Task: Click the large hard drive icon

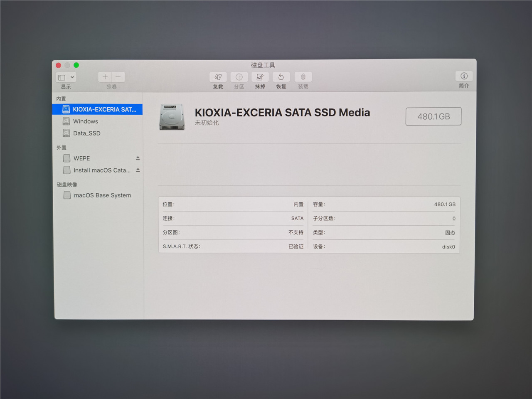Action: click(x=172, y=117)
